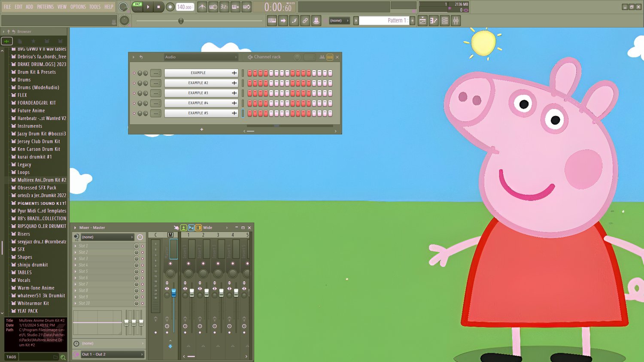Expand mixer Slot 3 plugin menu
The width and height of the screenshot is (644, 362).
[x=76, y=259]
